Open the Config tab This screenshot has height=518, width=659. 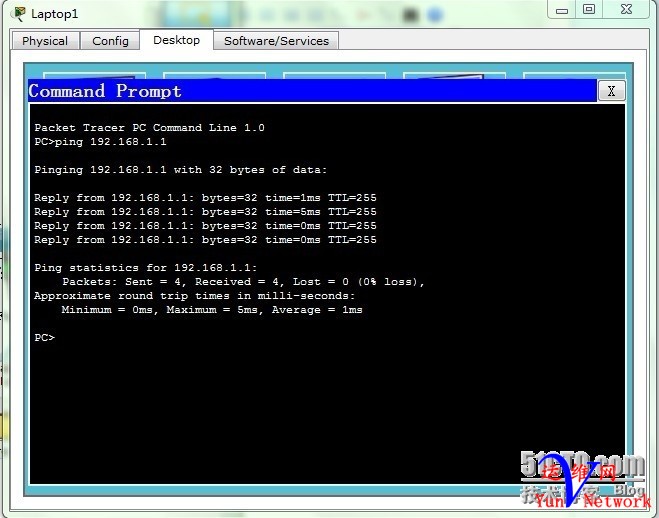[110, 41]
